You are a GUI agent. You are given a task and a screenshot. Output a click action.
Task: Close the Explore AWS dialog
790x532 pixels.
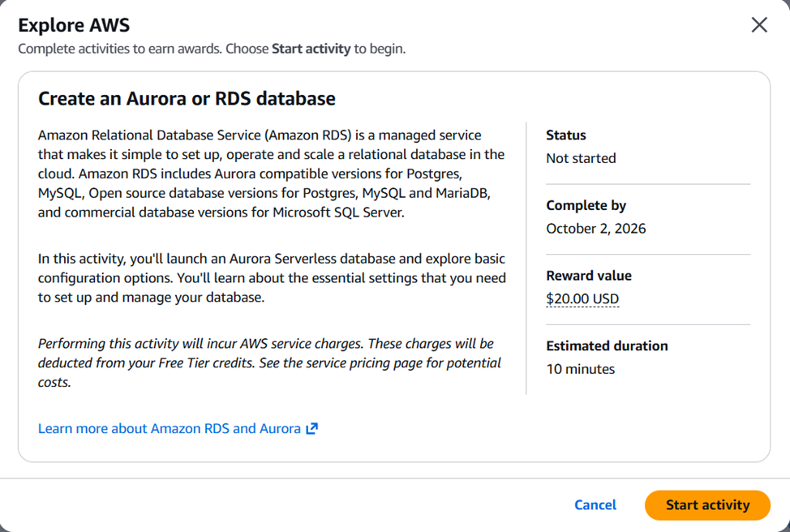pos(758,24)
